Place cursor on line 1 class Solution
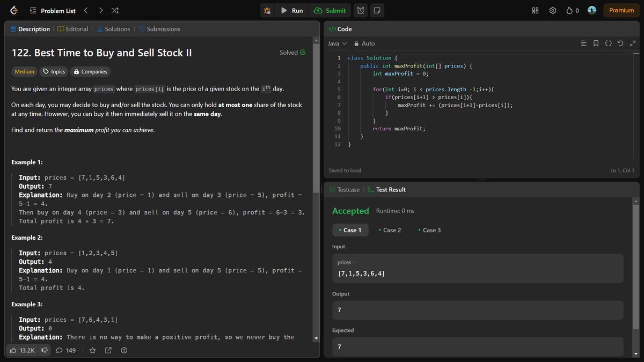The height and width of the screenshot is (362, 644). pyautogui.click(x=372, y=58)
